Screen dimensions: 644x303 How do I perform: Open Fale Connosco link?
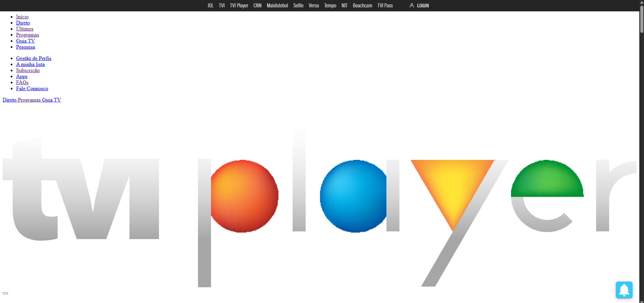(32, 88)
